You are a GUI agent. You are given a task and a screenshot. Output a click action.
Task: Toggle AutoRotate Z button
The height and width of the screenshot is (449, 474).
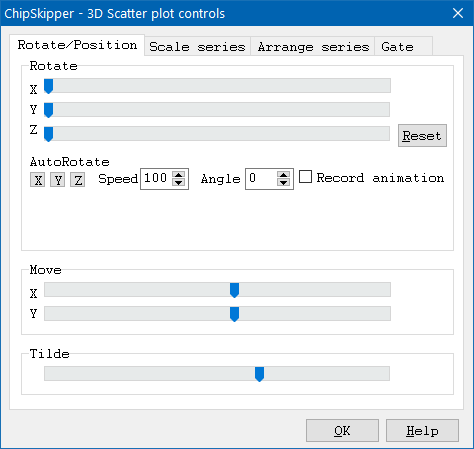click(78, 180)
